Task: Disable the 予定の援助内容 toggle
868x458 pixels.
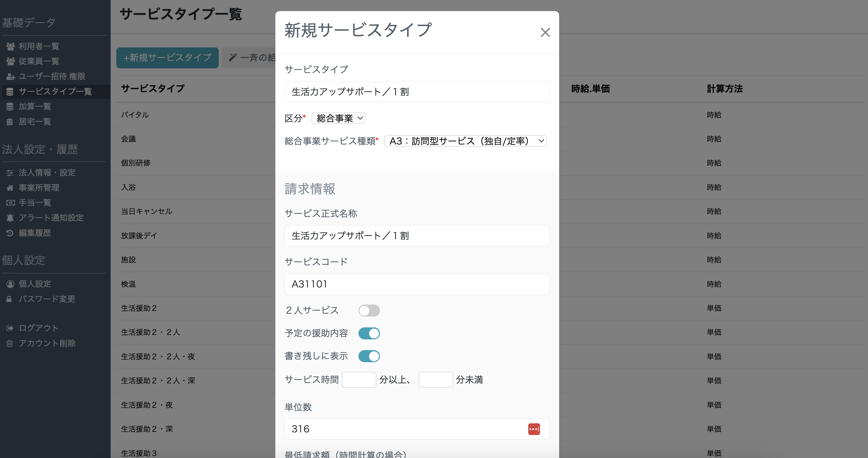Action: click(x=369, y=333)
